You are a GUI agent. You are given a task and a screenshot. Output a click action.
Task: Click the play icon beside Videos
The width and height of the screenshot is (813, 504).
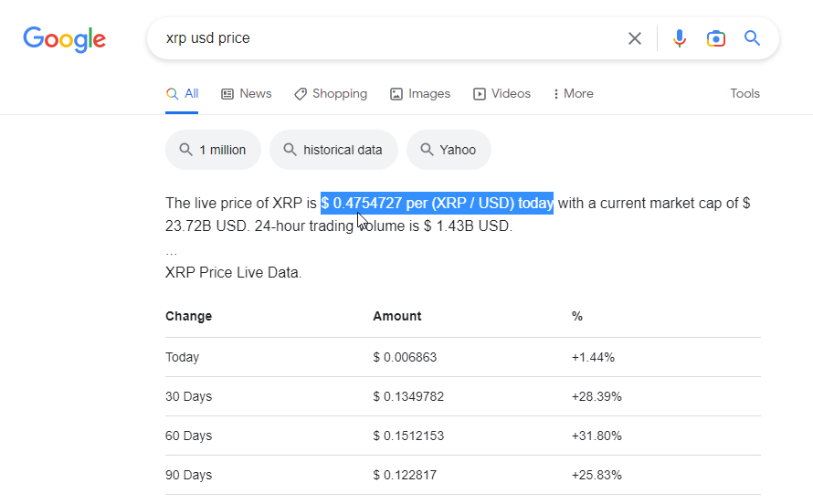(x=480, y=94)
